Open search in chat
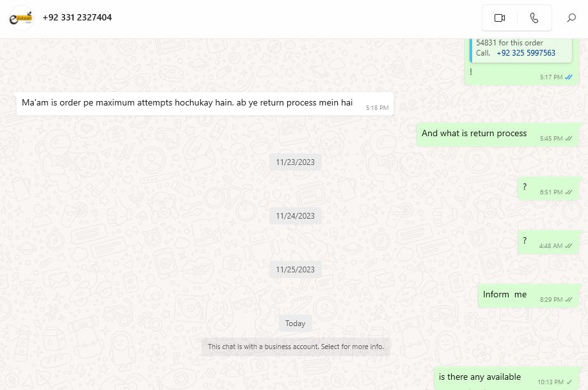Viewport: 588px width, 390px height. pos(571,18)
